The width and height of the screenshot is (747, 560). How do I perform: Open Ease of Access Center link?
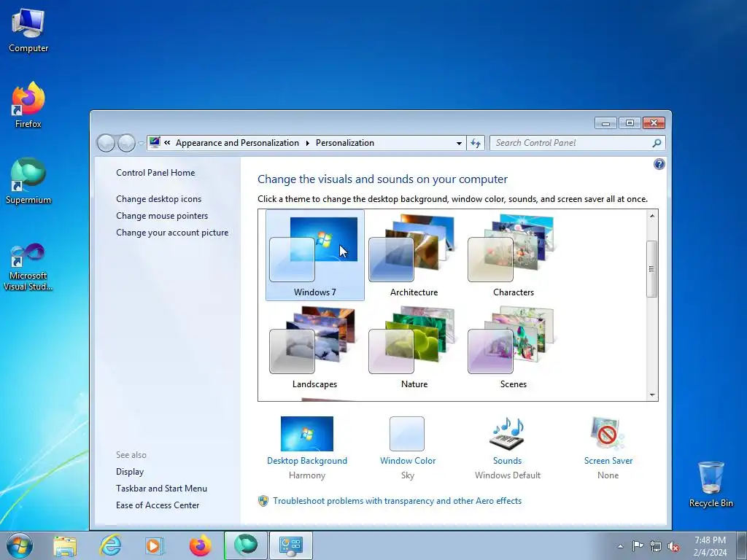click(x=158, y=505)
